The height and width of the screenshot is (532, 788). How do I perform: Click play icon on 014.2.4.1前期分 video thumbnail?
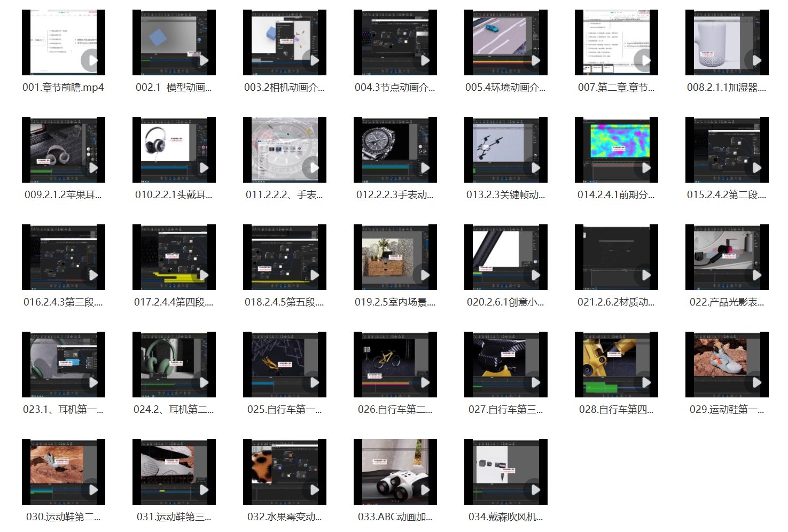tap(646, 168)
